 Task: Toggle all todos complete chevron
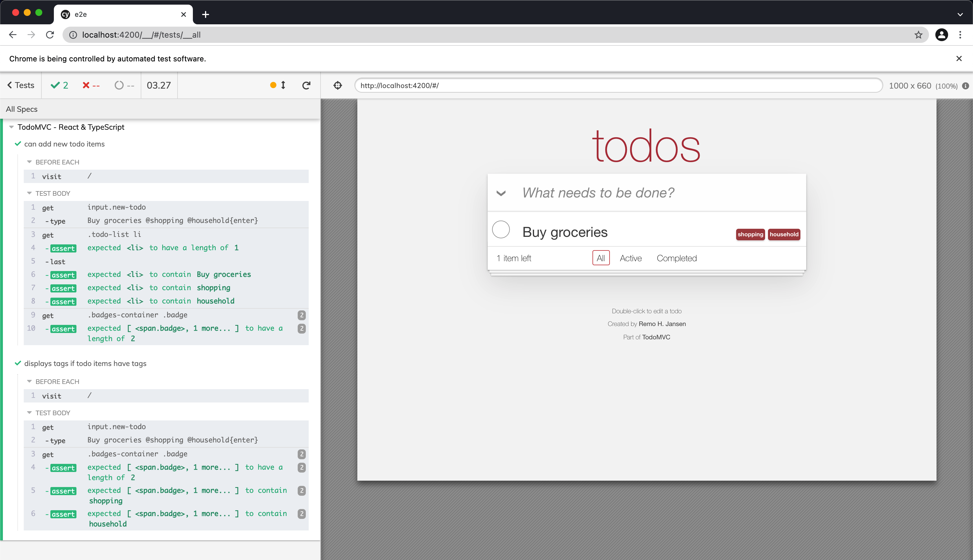[501, 193]
